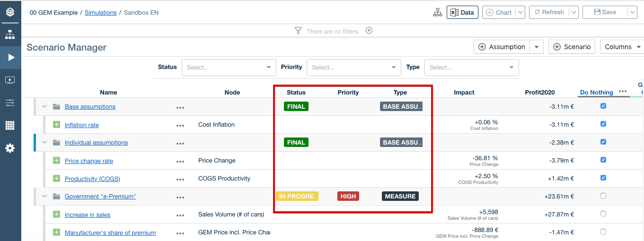Image resolution: width=644 pixels, height=241 pixels.
Task: Click the model structure icon beside Data
Action: click(x=438, y=13)
